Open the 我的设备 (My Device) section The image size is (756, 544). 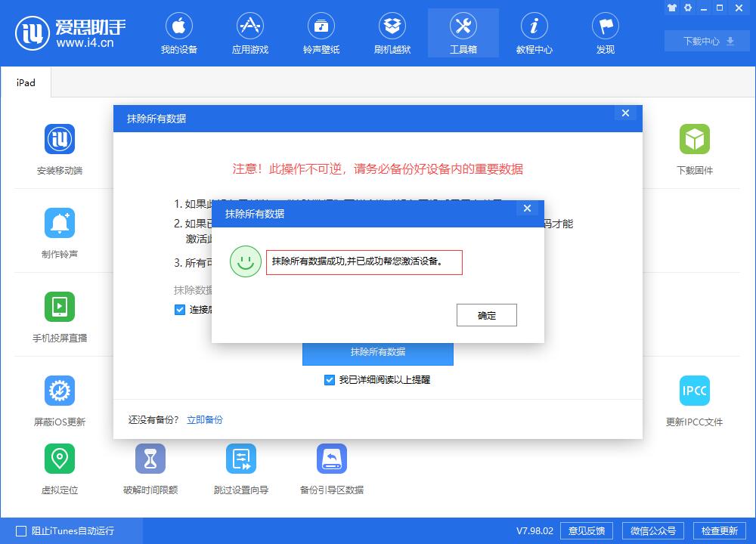coord(179,32)
